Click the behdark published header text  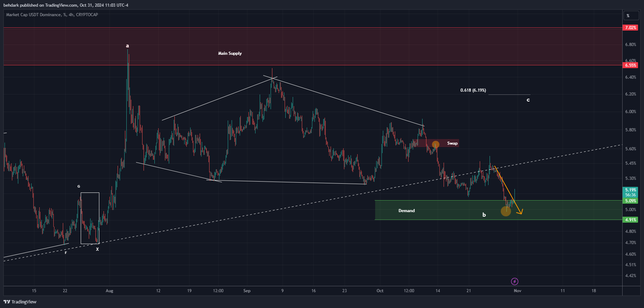pyautogui.click(x=66, y=5)
